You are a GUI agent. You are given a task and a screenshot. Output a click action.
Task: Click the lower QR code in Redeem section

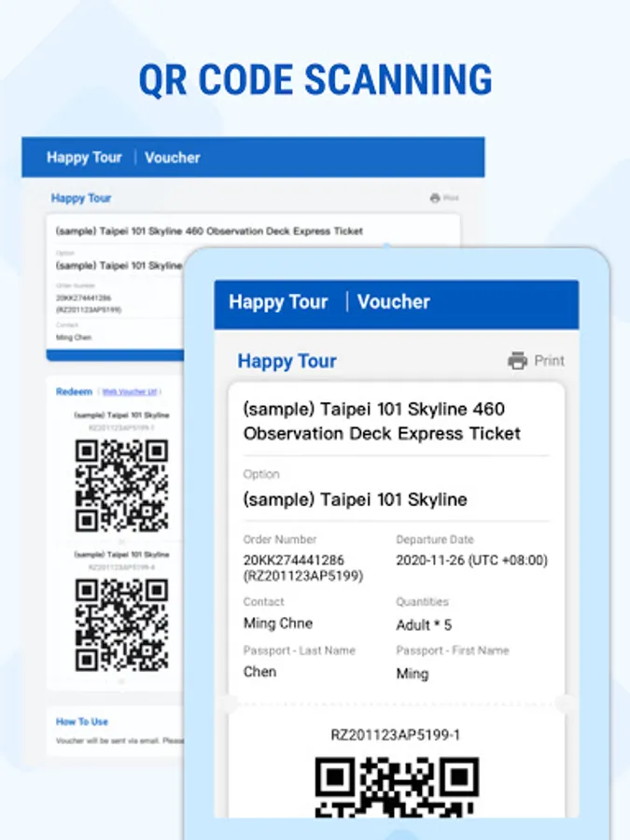pos(121,624)
